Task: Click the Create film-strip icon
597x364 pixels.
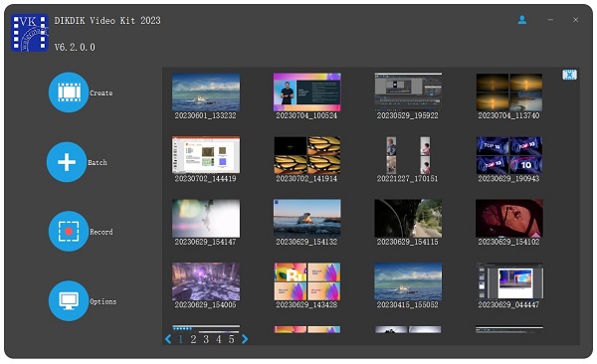Action: pos(69,92)
